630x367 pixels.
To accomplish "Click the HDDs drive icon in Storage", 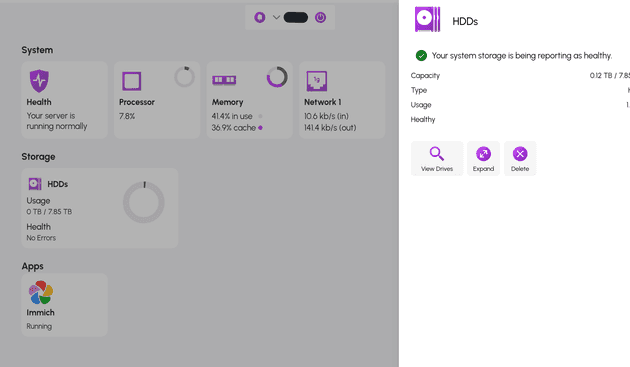I will click(x=35, y=184).
